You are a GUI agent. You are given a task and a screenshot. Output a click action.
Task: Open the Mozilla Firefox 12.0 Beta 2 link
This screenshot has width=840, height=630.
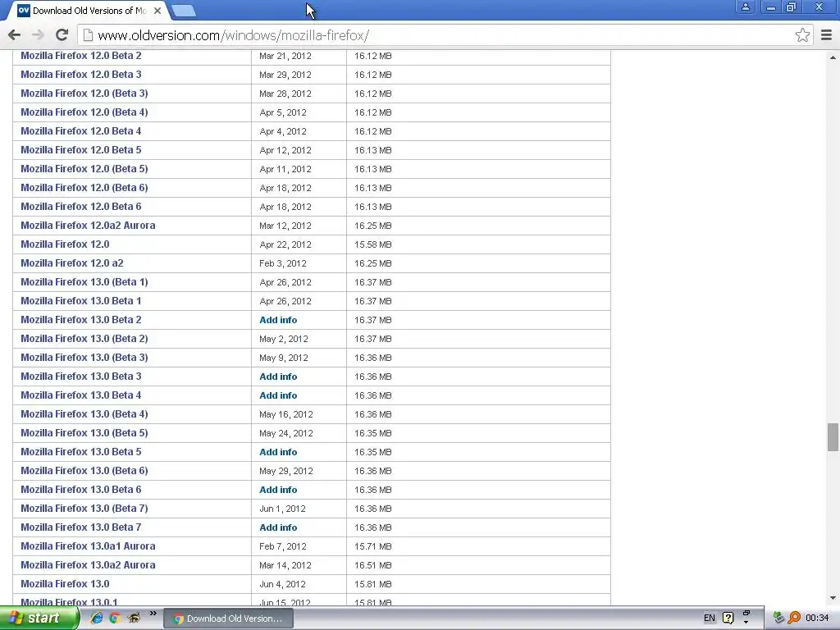[81, 56]
